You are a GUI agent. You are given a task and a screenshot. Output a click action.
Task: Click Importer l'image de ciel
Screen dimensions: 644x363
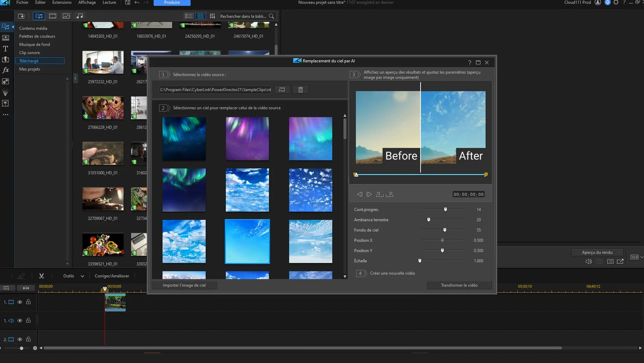(x=184, y=285)
